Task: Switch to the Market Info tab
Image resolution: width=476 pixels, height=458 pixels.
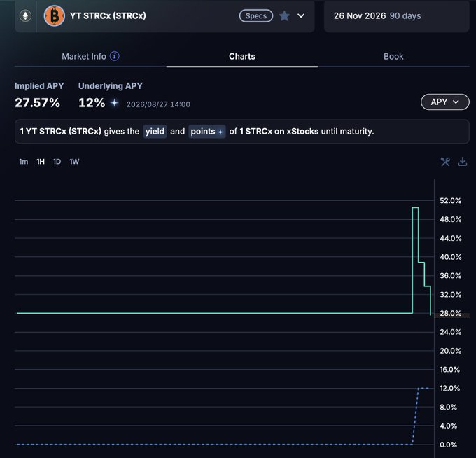Action: [90, 56]
